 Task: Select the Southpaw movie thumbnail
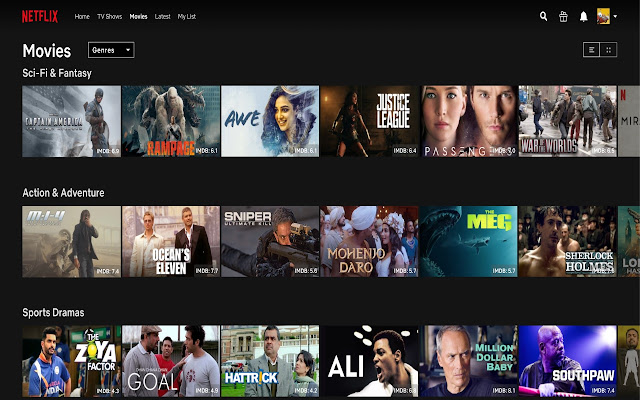pos(568,361)
